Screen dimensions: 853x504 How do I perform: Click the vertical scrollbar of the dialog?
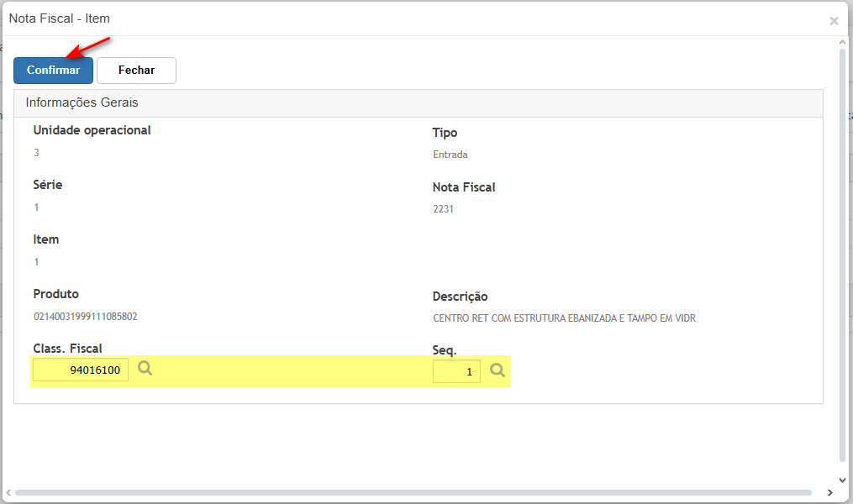[x=843, y=252]
